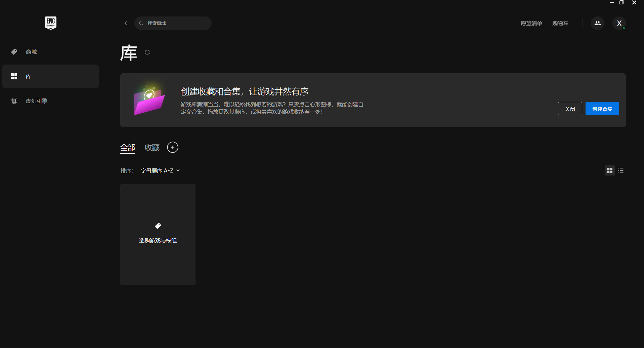Viewport: 644px width, 348px height.
Task: Switch to list view layout
Action: tap(621, 171)
